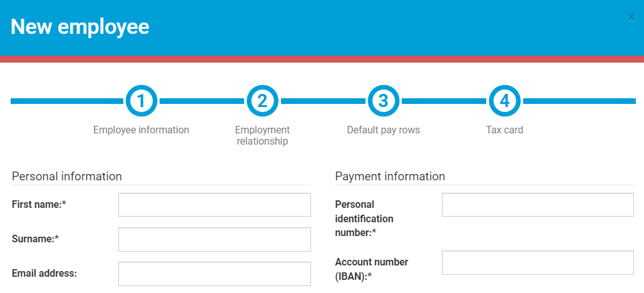
Task: Click into the Surname text box
Action: [214, 239]
